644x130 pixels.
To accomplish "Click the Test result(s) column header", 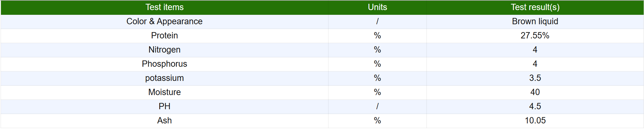I will coord(535,7).
